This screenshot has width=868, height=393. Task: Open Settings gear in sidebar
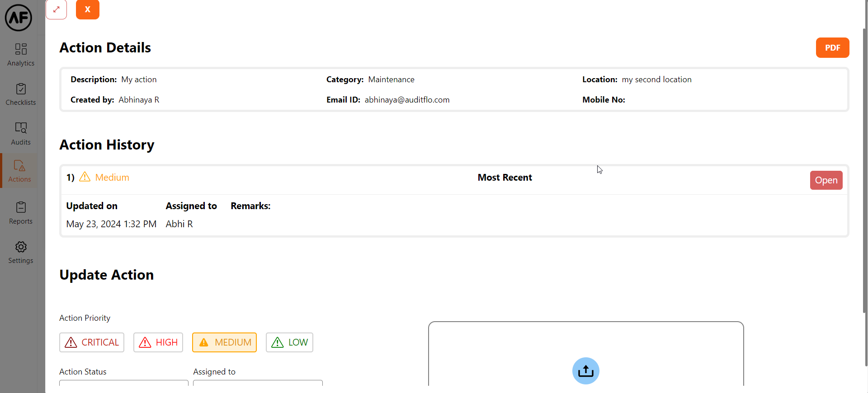21,253
